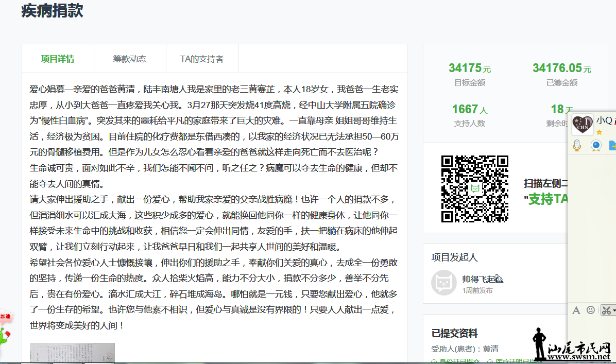
Task: Click the QR code image
Action: coord(474,189)
